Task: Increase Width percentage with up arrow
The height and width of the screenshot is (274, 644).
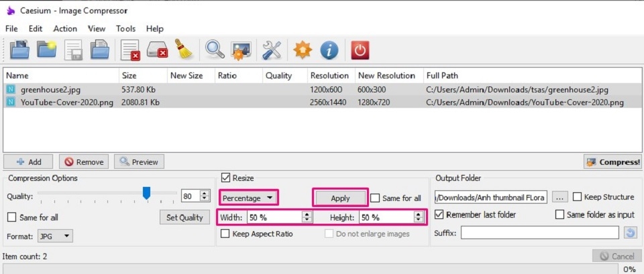Action: (307, 214)
